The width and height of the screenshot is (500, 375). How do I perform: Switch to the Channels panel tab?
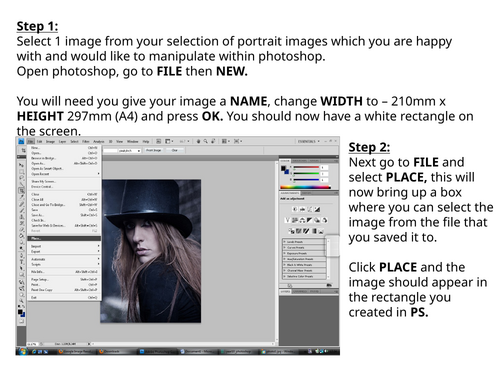[300, 291]
